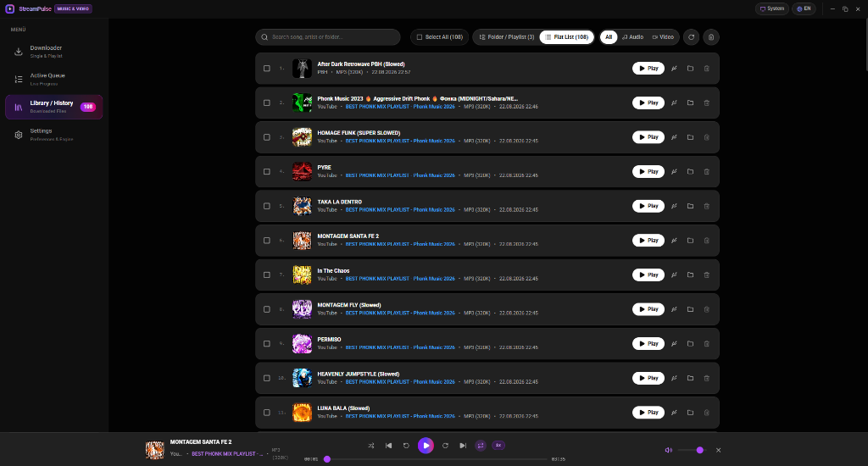Switch to Folder / Playlist view
This screenshot has width=868, height=466.
coord(507,37)
